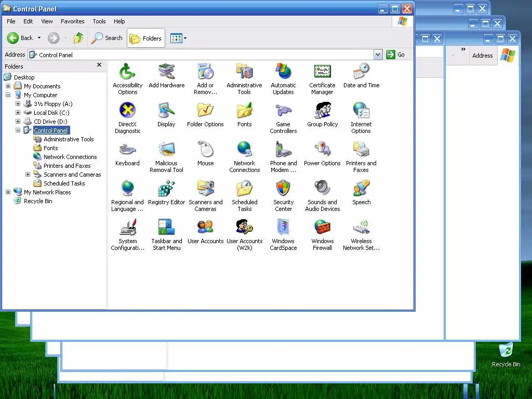Select Network Connections in folder tree
This screenshot has height=399, width=532.
click(x=70, y=157)
